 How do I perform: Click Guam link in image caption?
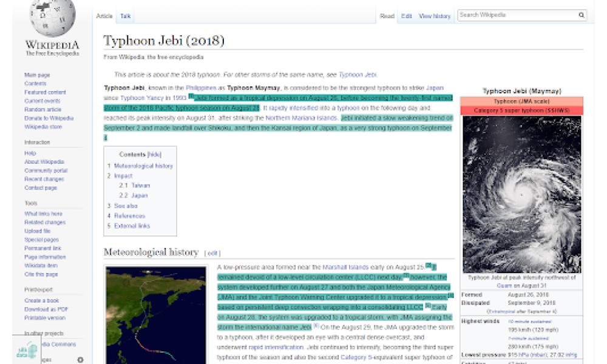[x=504, y=286]
